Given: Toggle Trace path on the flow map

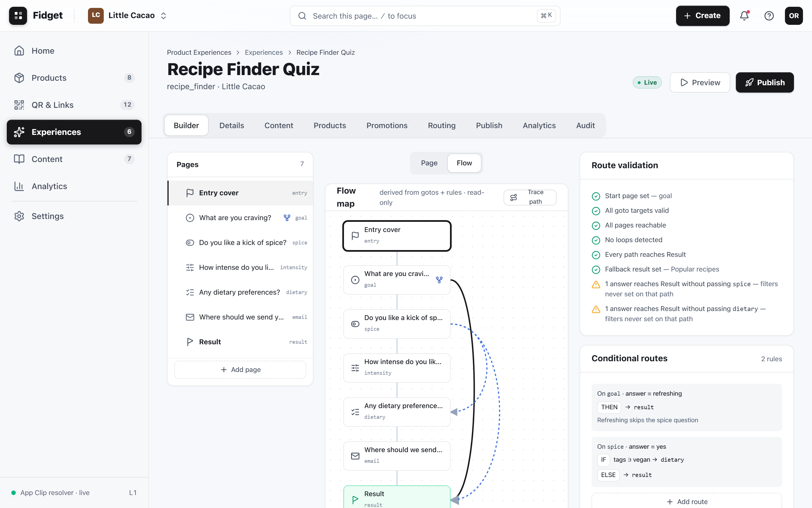Looking at the screenshot, I should 530,197.
